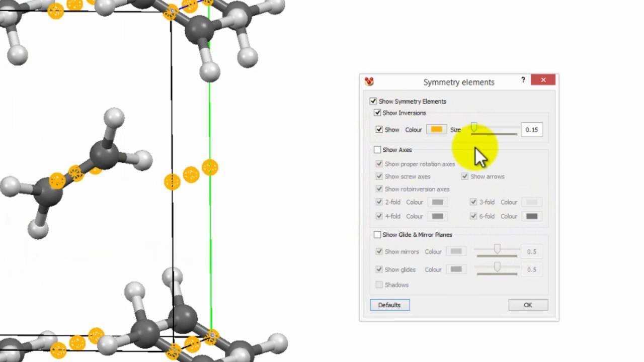Open the 2-fold colour swatch
Screen dimensions: 644x362
click(437, 202)
